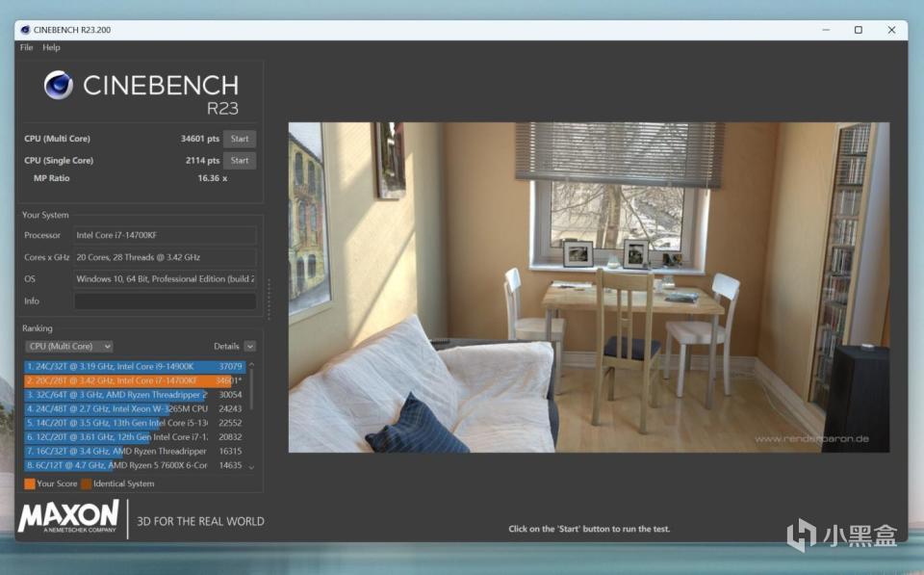Click the Processor field Intel Core i7-14700KF
This screenshot has height=575, width=924.
[165, 235]
